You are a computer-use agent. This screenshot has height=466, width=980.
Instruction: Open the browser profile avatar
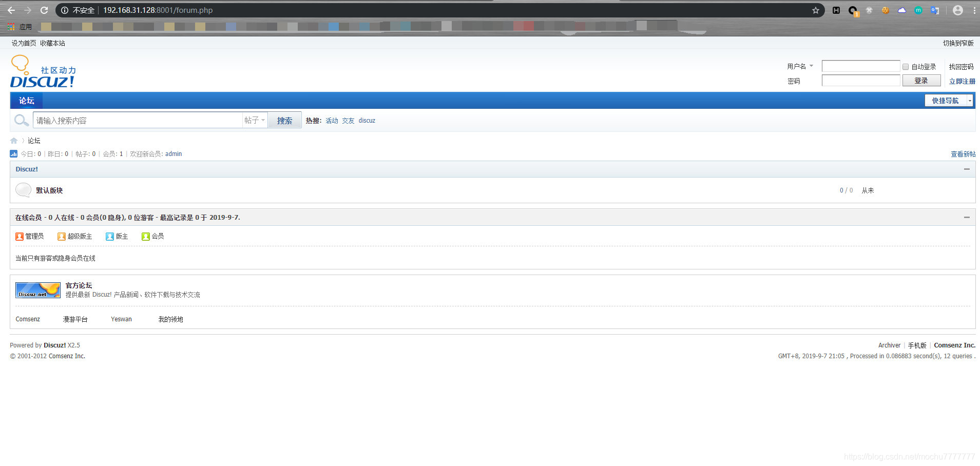[958, 10]
